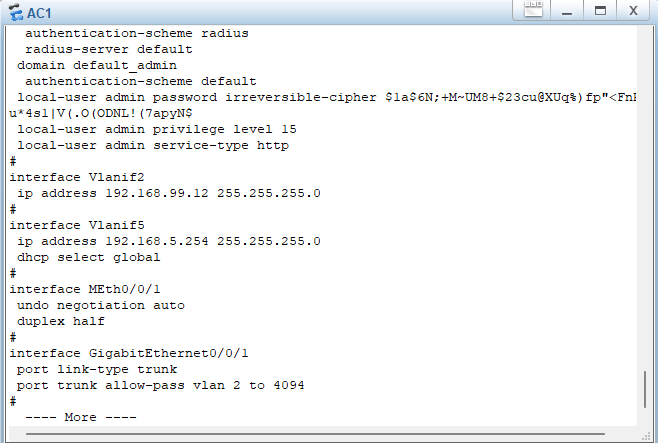
Task: Click the 'interface Vlanif2' line
Action: tap(68, 177)
